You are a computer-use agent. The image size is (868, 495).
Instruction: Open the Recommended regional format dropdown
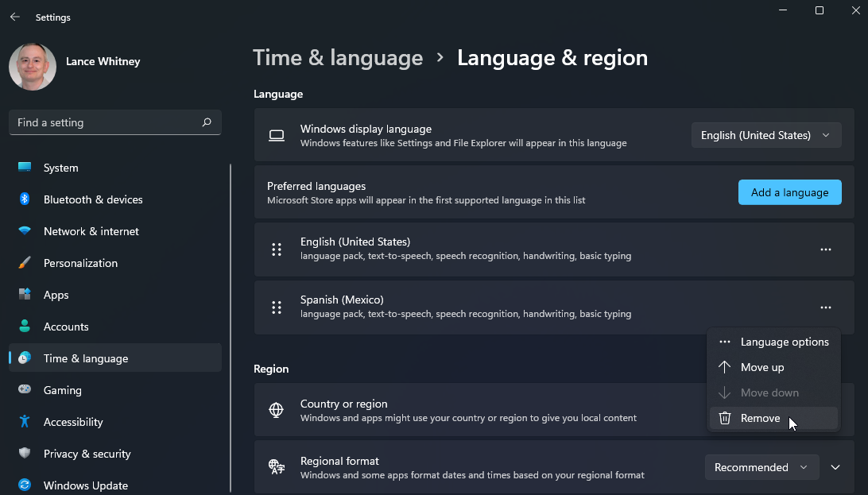[761, 467]
